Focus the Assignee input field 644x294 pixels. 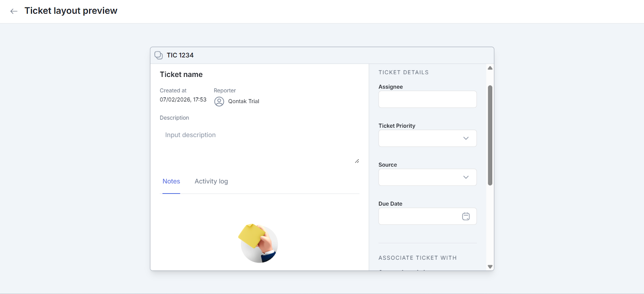point(427,99)
